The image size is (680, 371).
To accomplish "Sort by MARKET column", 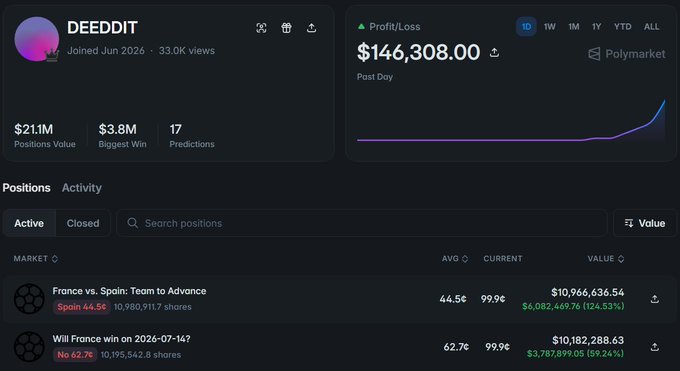I will click(x=36, y=259).
